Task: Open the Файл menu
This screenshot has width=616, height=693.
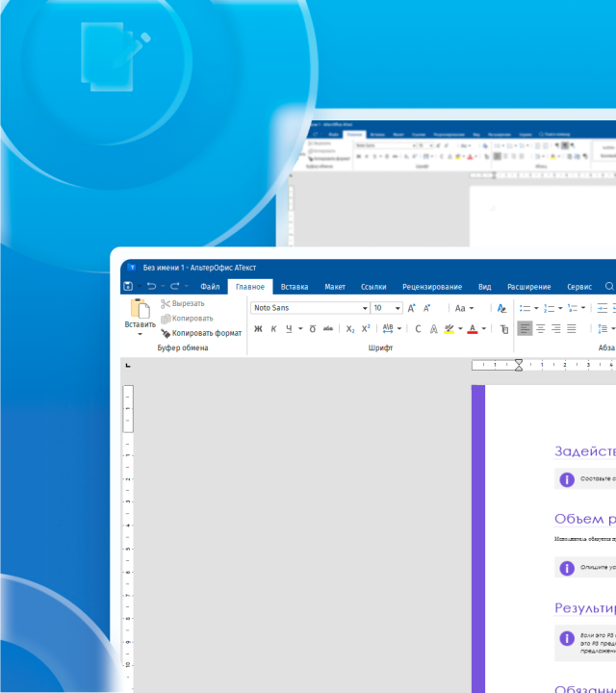Action: 210,287
